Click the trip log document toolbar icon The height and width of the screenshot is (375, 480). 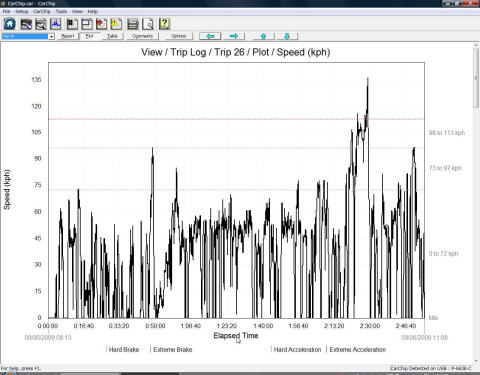pyautogui.click(x=72, y=24)
